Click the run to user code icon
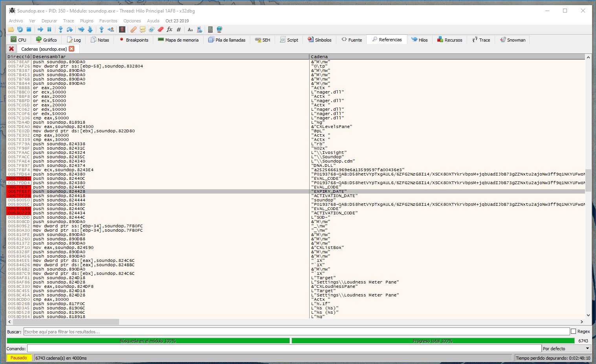Viewport: 596px width, 364px height. click(x=111, y=29)
